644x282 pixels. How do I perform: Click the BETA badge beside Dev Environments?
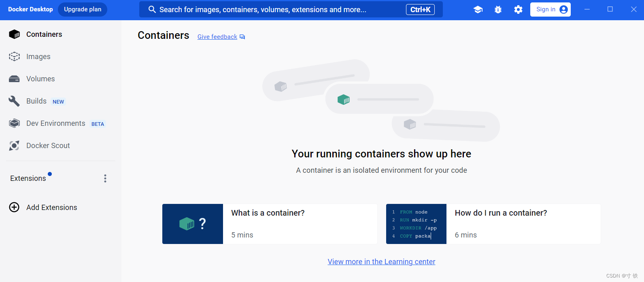point(98,124)
